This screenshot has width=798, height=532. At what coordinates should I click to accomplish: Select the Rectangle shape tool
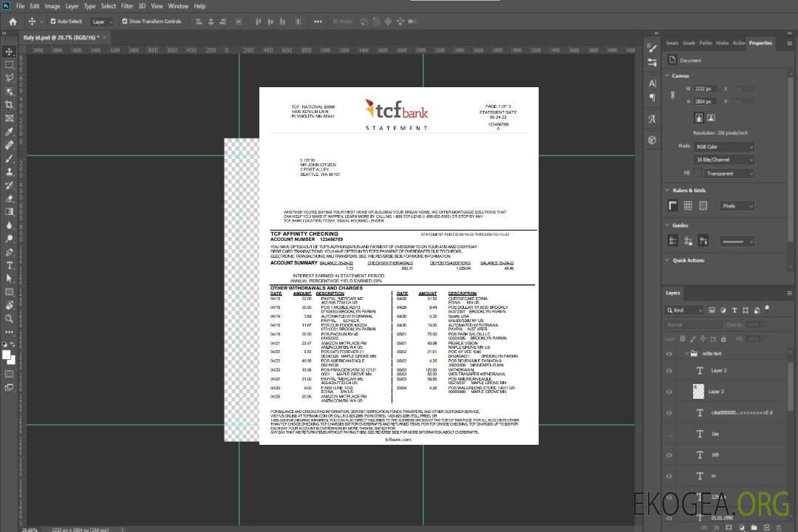pyautogui.click(x=9, y=292)
